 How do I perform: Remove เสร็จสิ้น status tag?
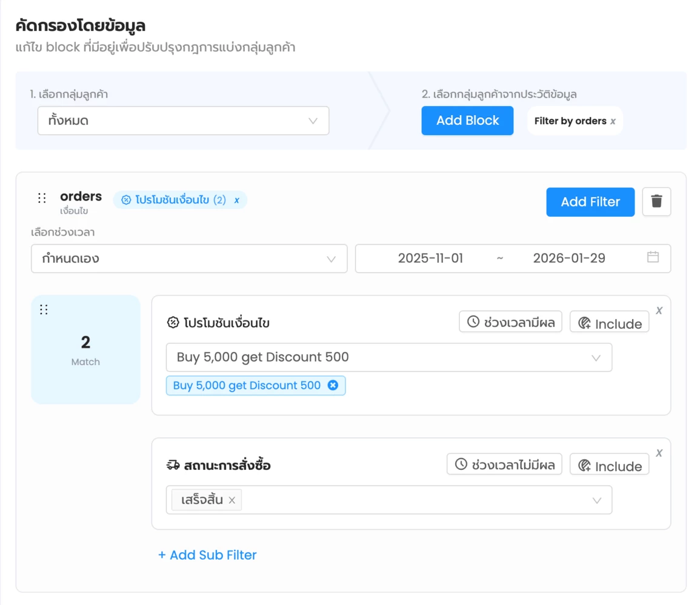pyautogui.click(x=232, y=500)
